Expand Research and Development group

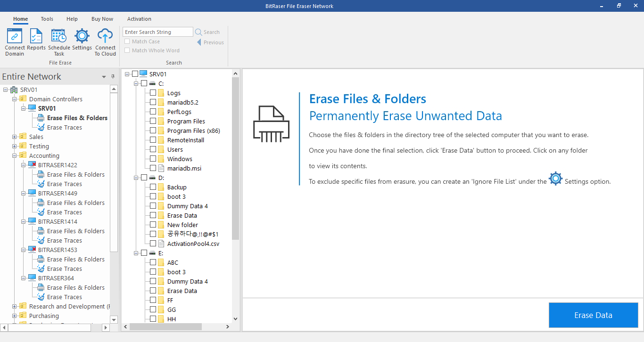point(15,306)
